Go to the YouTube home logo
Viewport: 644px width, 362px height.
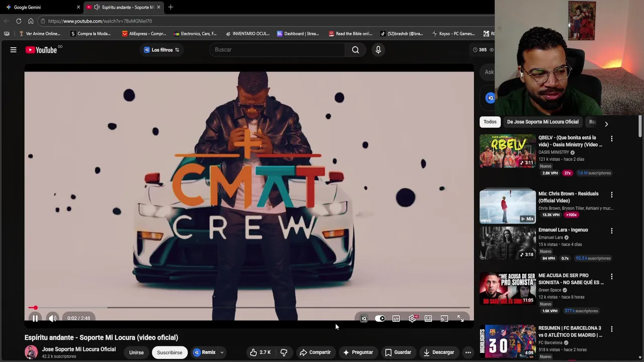coord(42,50)
